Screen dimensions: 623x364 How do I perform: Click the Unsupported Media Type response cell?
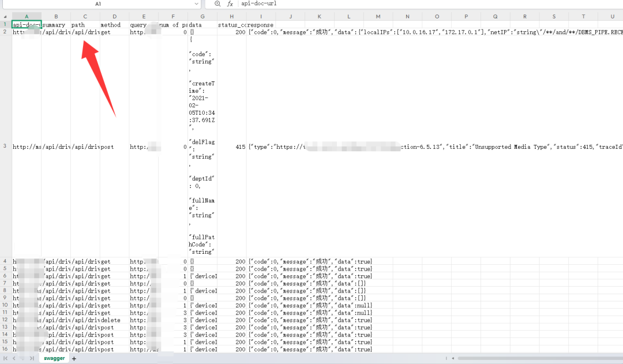435,147
